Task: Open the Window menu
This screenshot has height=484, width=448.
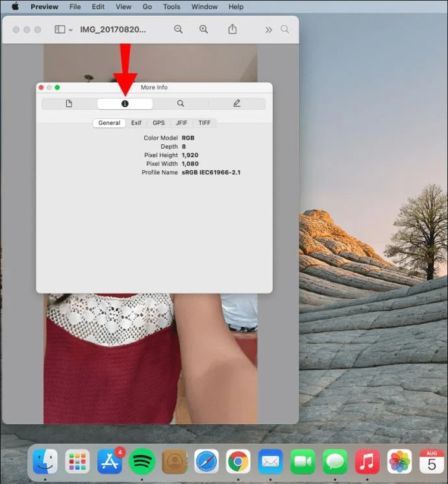Action: pos(205,6)
